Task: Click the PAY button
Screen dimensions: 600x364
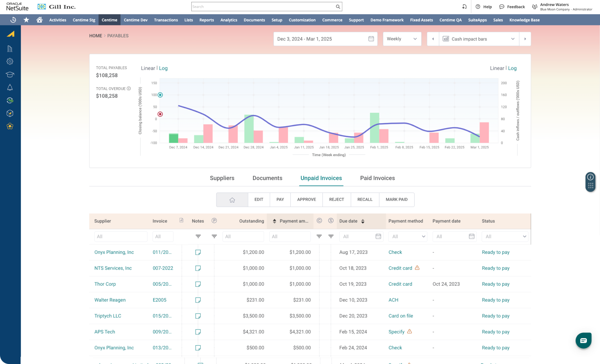Action: (280, 200)
